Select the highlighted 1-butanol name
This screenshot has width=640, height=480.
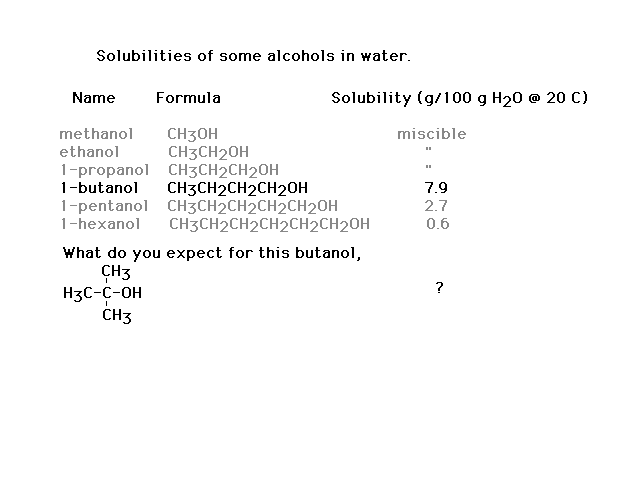(99, 188)
